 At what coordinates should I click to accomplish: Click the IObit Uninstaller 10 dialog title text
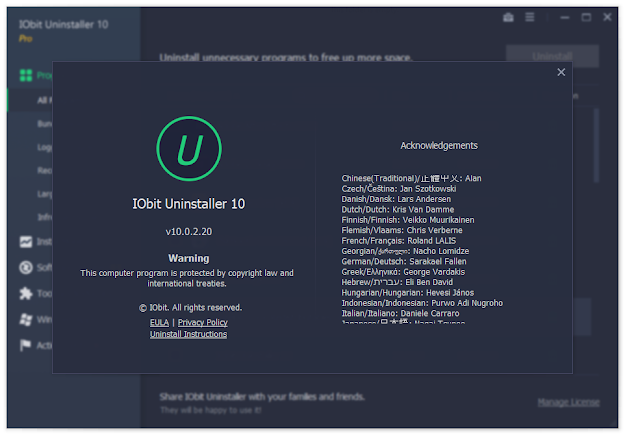click(x=189, y=204)
